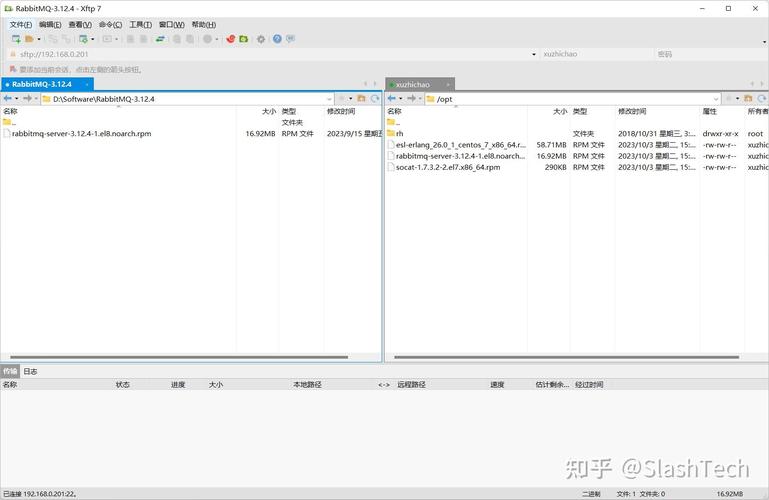
Task: Click the 二进制 status bar indicator
Action: click(x=591, y=494)
